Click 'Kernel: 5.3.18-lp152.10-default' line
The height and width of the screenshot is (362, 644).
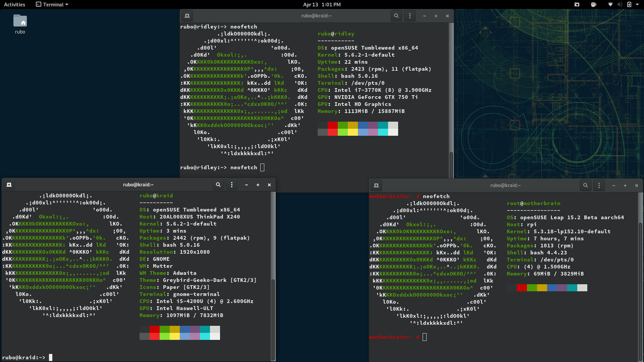[558, 231]
